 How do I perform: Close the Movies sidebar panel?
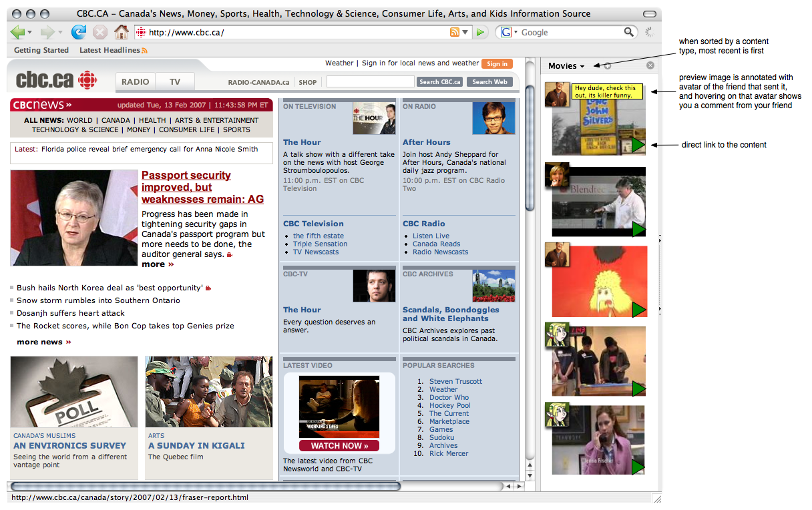[650, 65]
